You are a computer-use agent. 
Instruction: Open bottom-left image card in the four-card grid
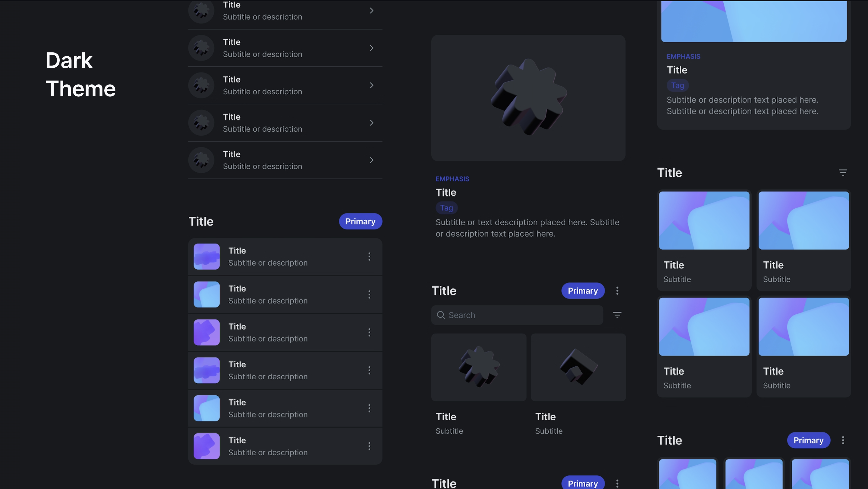(704, 347)
